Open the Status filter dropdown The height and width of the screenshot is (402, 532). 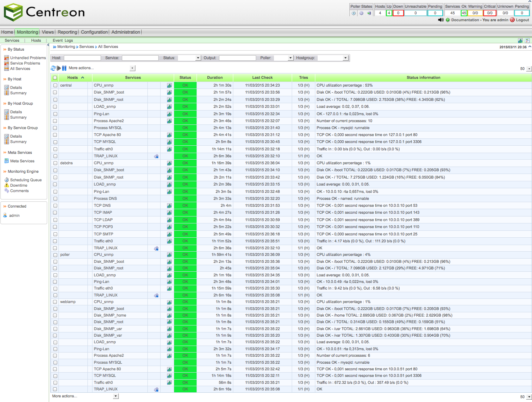coord(189,58)
